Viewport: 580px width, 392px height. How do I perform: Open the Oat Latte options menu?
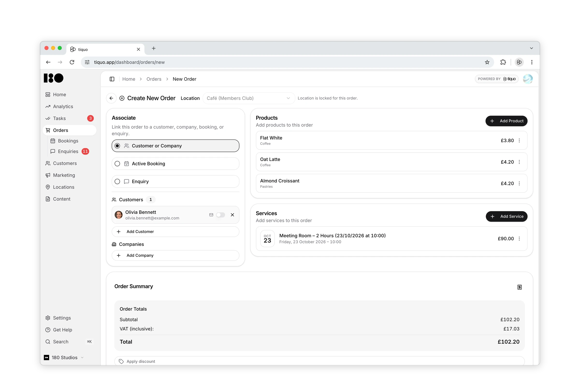[519, 162]
